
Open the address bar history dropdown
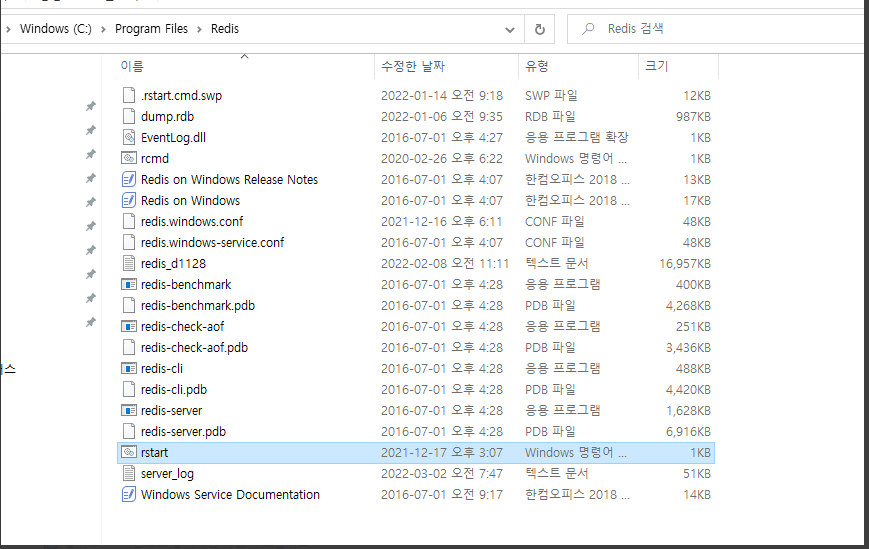pos(510,30)
